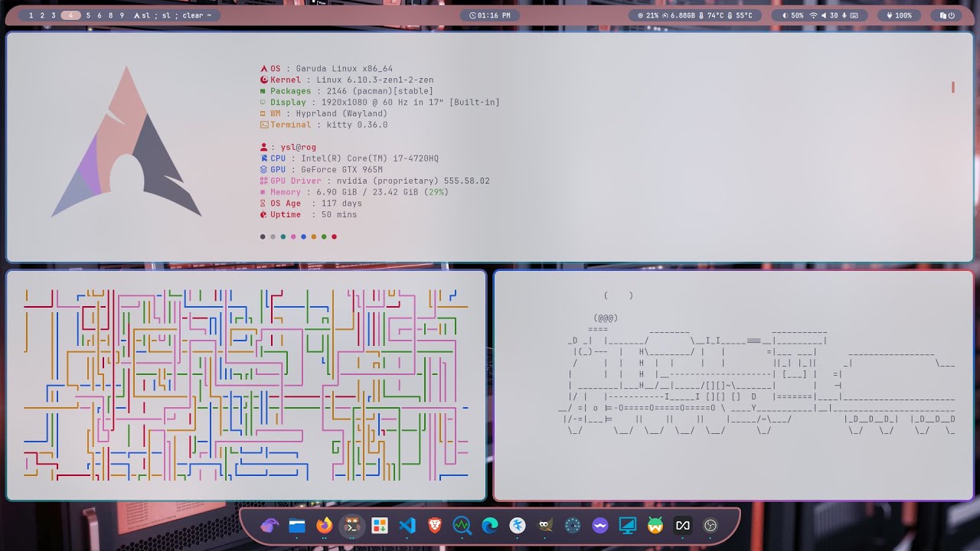Select the active workspace 4 pill
Image resolution: width=980 pixels, height=551 pixels.
point(70,15)
